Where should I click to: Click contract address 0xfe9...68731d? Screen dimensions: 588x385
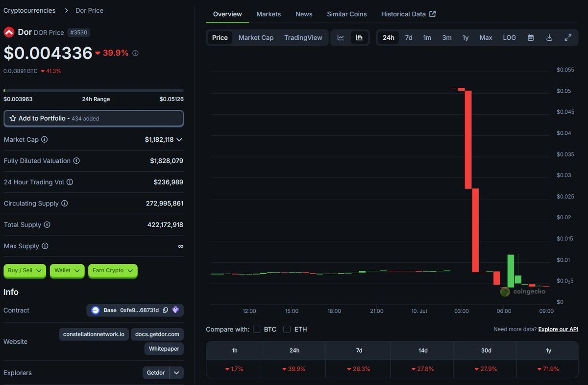click(x=140, y=310)
